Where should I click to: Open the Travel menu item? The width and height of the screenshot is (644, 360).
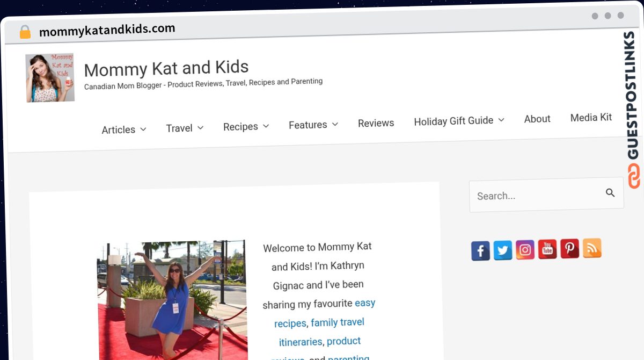coord(179,128)
